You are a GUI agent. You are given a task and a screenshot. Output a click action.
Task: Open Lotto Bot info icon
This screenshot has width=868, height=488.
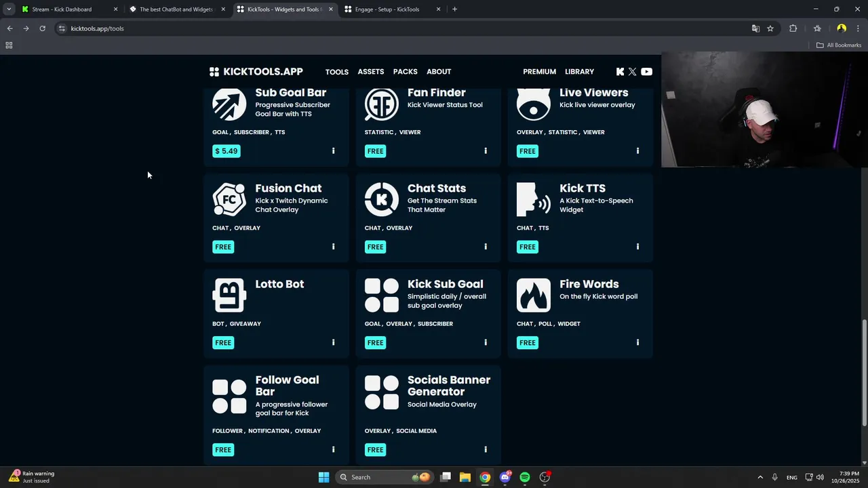(x=333, y=342)
